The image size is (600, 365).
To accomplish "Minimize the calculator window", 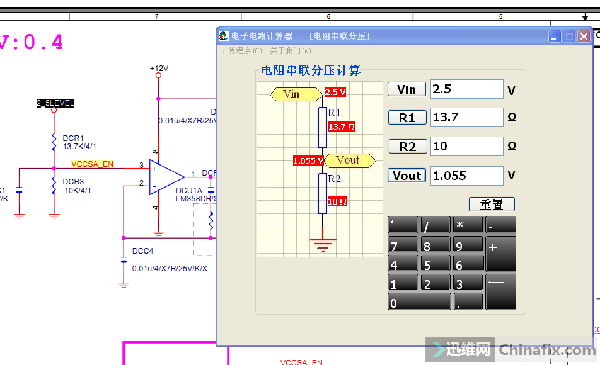I will coord(554,36).
